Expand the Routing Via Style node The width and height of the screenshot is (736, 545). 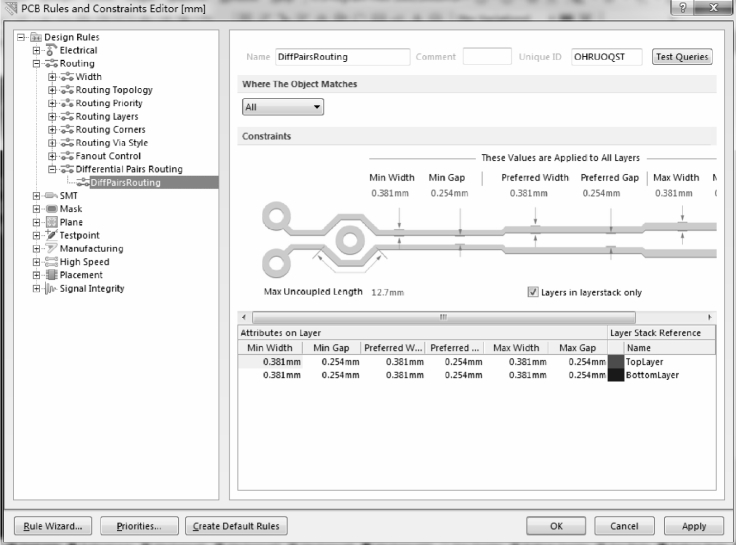pos(52,143)
